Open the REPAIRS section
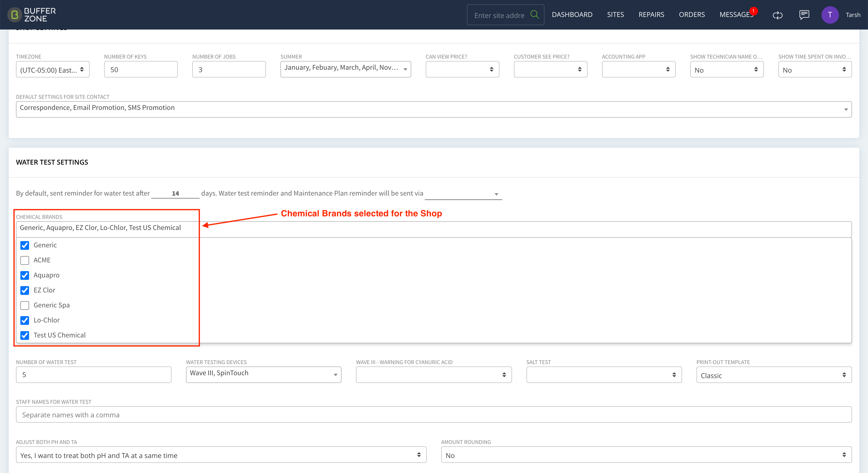The height and width of the screenshot is (473, 868). click(x=651, y=15)
